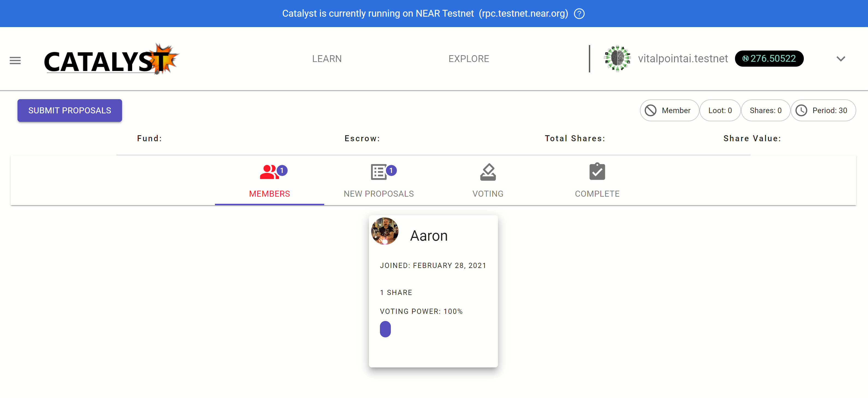Open the Learn menu
This screenshot has height=398, width=868.
click(326, 59)
